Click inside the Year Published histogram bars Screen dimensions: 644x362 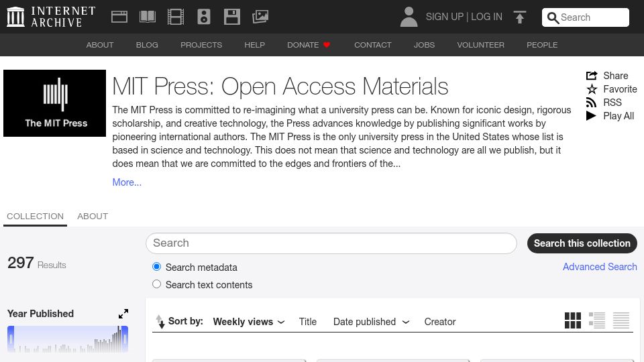coord(68,339)
